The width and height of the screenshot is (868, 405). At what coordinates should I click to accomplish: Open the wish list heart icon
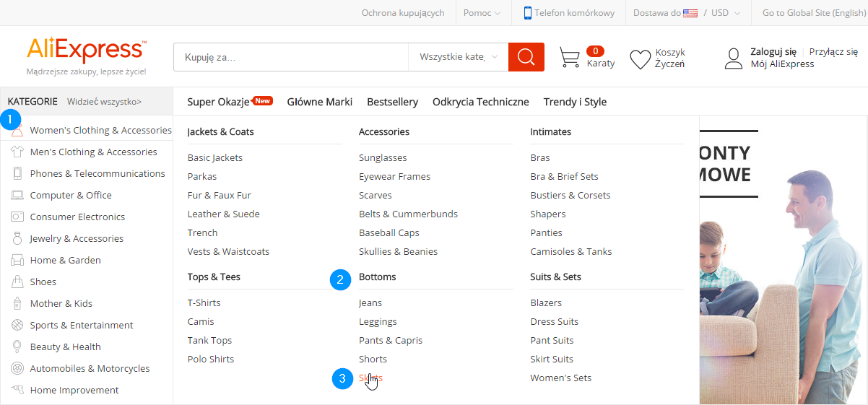tap(641, 59)
